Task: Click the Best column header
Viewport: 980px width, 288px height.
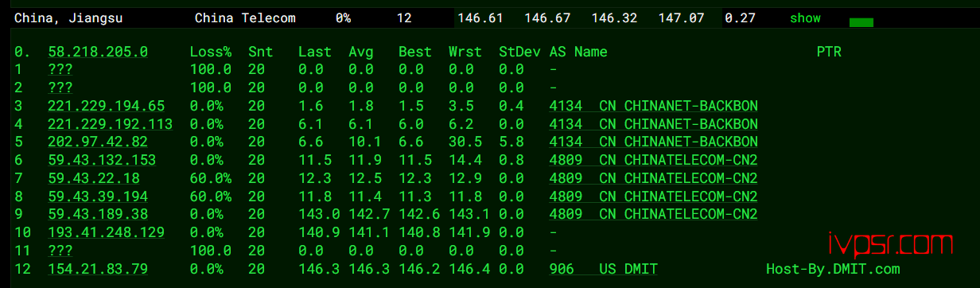Action: click(x=415, y=52)
